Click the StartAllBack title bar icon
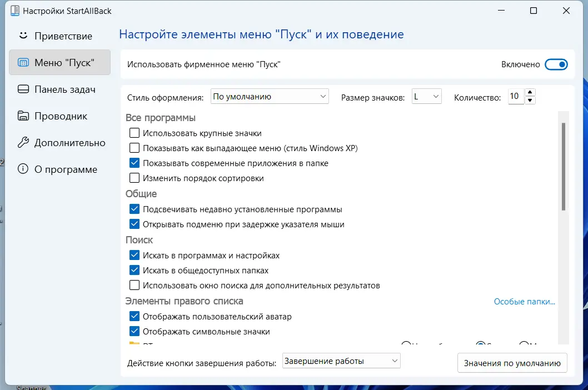This screenshot has height=390, width=588. click(x=16, y=10)
